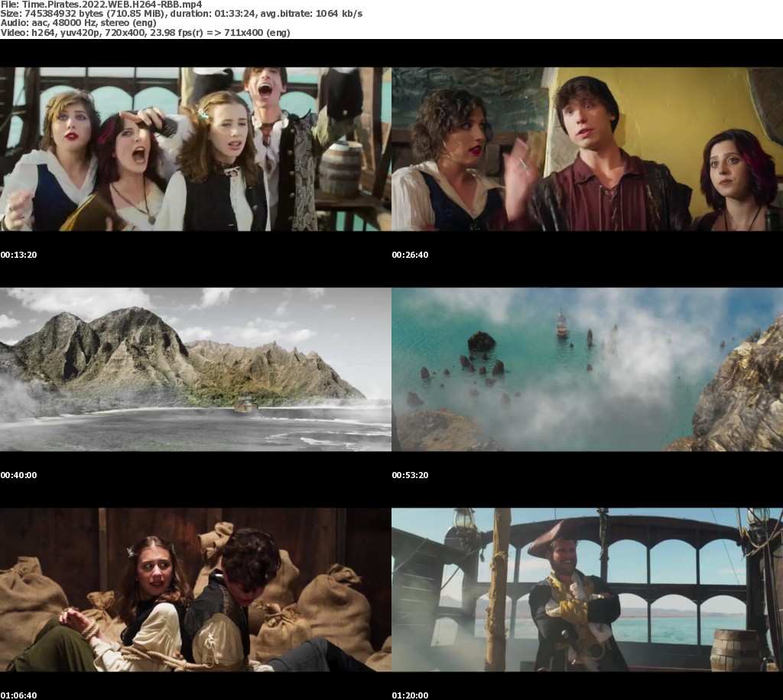The width and height of the screenshot is (783, 700).
Task: Select the thumbnail of the tied-up couple
Action: point(196,589)
